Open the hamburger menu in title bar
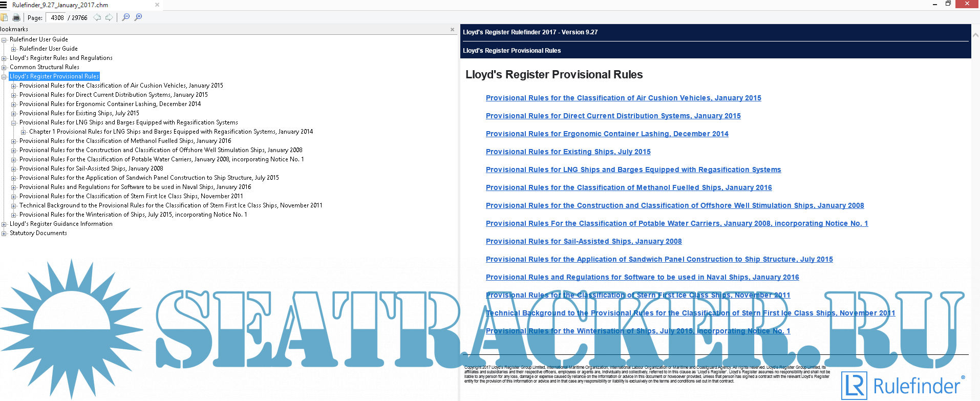 [4, 5]
